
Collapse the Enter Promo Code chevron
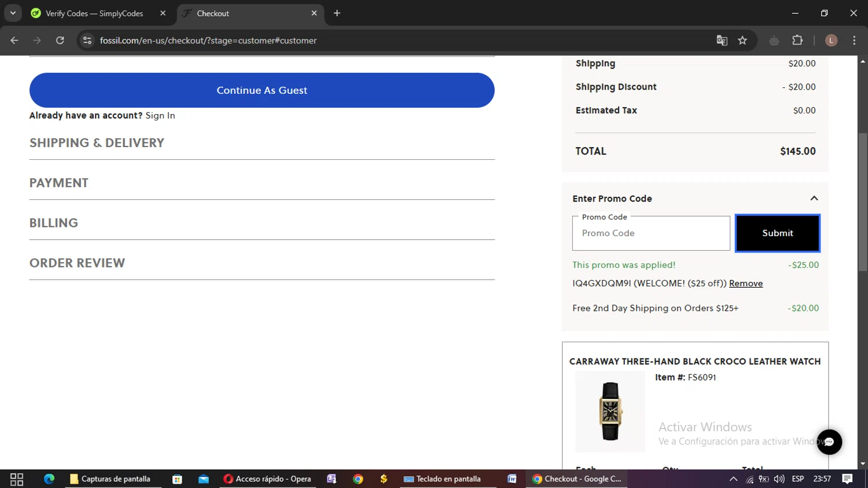click(814, 199)
